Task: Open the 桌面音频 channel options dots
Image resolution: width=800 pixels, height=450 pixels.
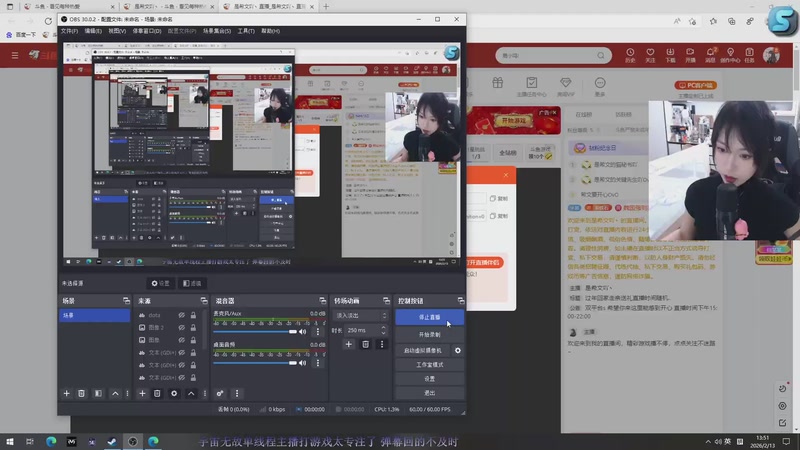Action: [x=318, y=363]
